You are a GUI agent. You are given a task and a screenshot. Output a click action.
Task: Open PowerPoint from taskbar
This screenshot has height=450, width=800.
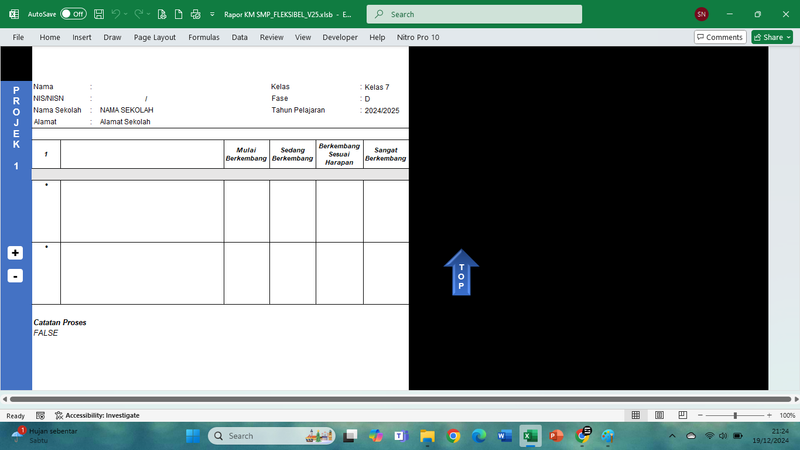coord(556,436)
